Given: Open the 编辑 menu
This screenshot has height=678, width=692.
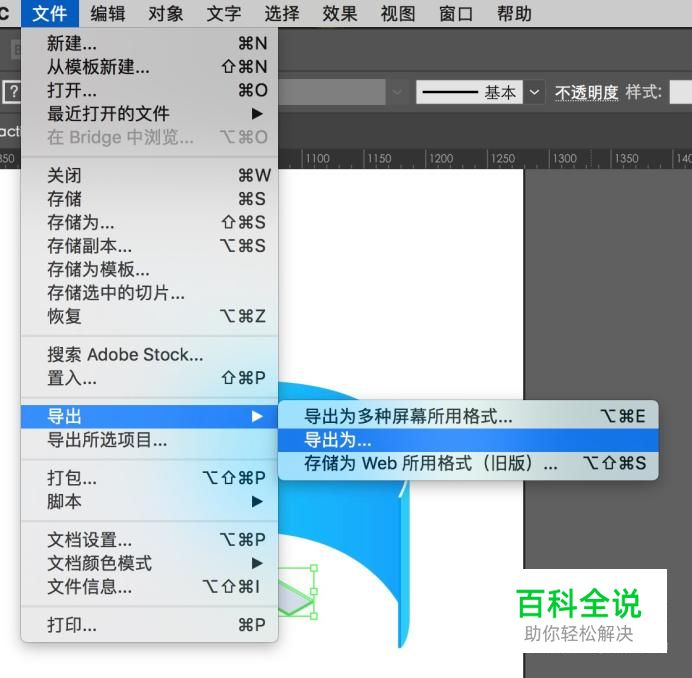Looking at the screenshot, I should 108,14.
